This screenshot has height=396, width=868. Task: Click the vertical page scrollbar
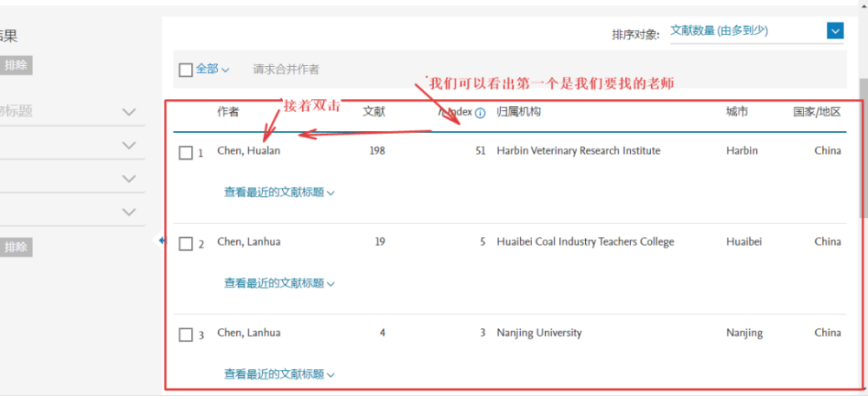(864, 148)
